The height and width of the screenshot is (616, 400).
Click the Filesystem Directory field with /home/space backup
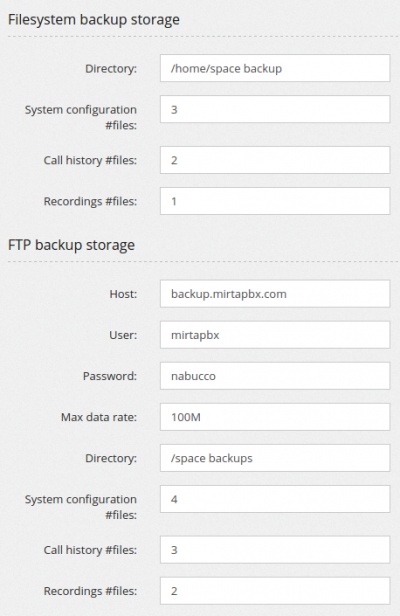point(275,68)
